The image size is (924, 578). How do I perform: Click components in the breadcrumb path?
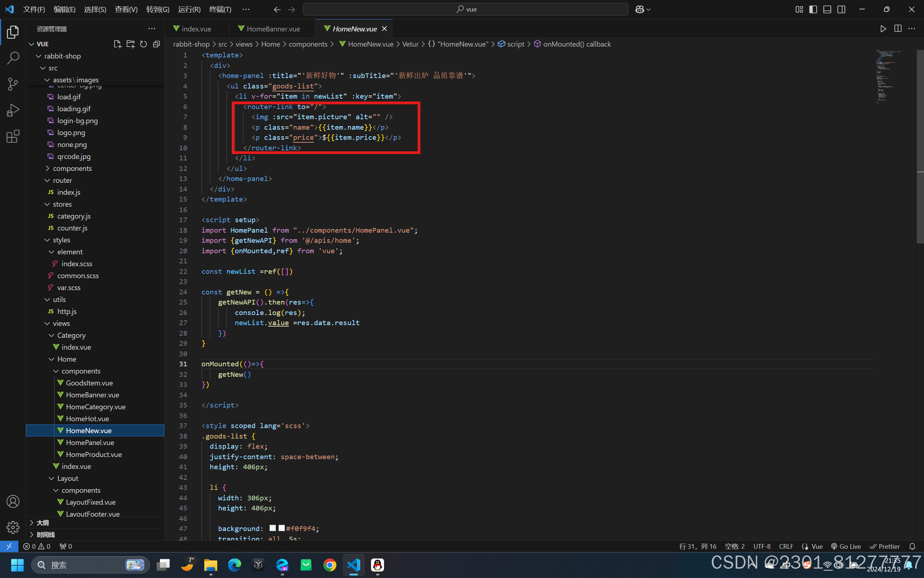pos(308,44)
